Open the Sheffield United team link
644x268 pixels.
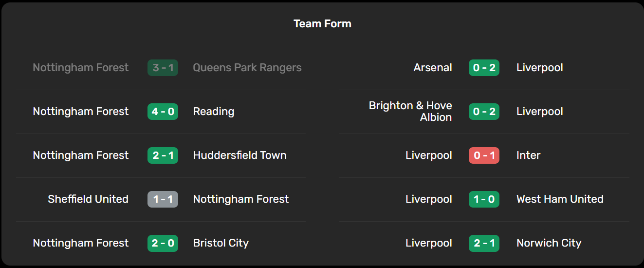point(88,199)
